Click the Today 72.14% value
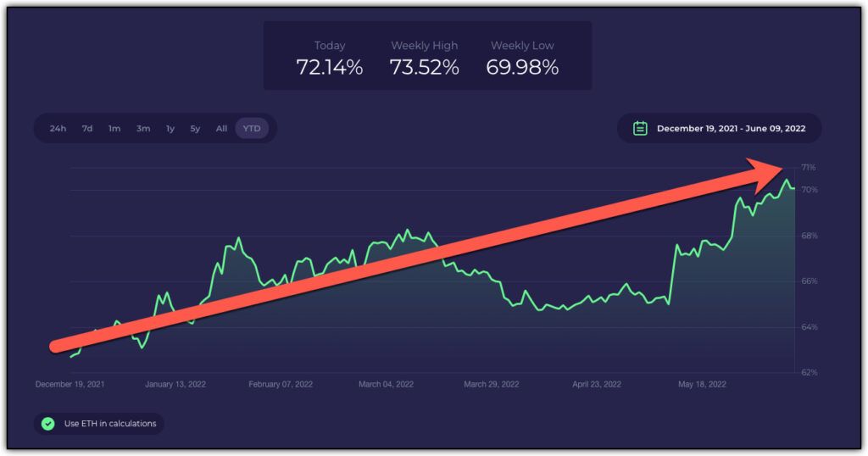The image size is (868, 456). tap(330, 68)
